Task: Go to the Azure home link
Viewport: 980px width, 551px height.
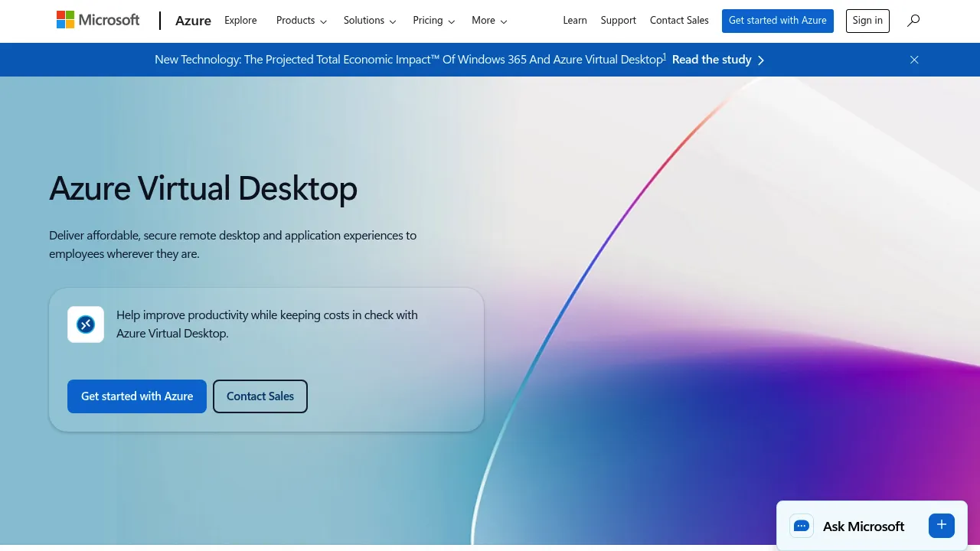Action: [x=193, y=21]
